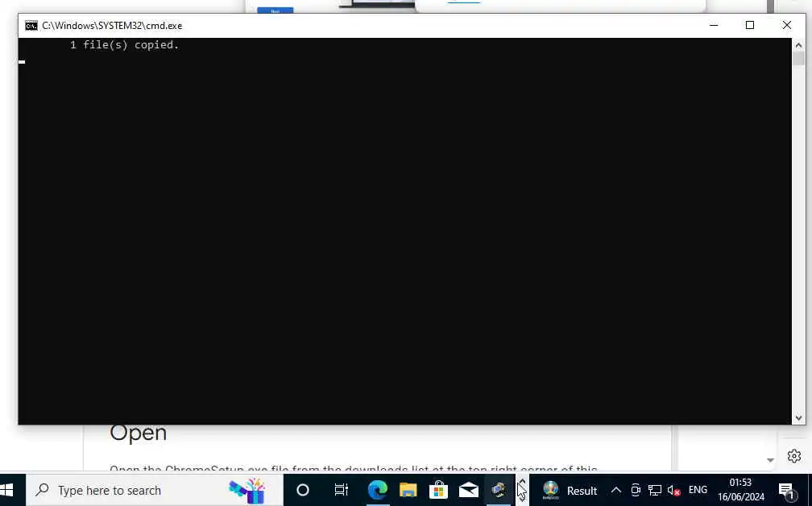This screenshot has width=812, height=506.
Task: Click the gift box search highlight icon
Action: pyautogui.click(x=247, y=491)
